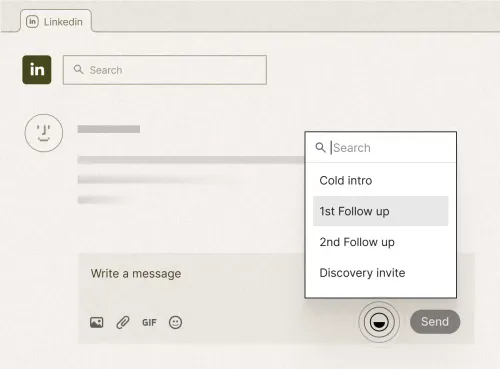Image resolution: width=500 pixels, height=369 pixels.
Task: Pick the 2nd Follow up template
Action: pyautogui.click(x=381, y=242)
